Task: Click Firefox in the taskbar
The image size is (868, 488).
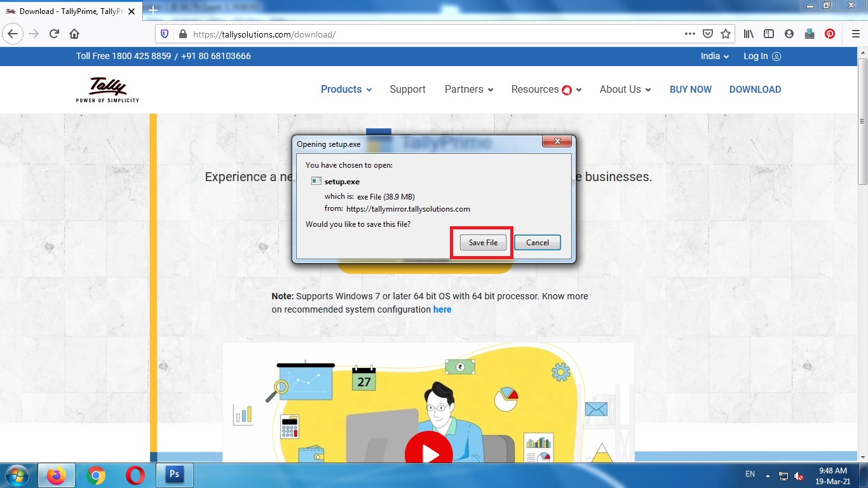Action: pos(57,475)
